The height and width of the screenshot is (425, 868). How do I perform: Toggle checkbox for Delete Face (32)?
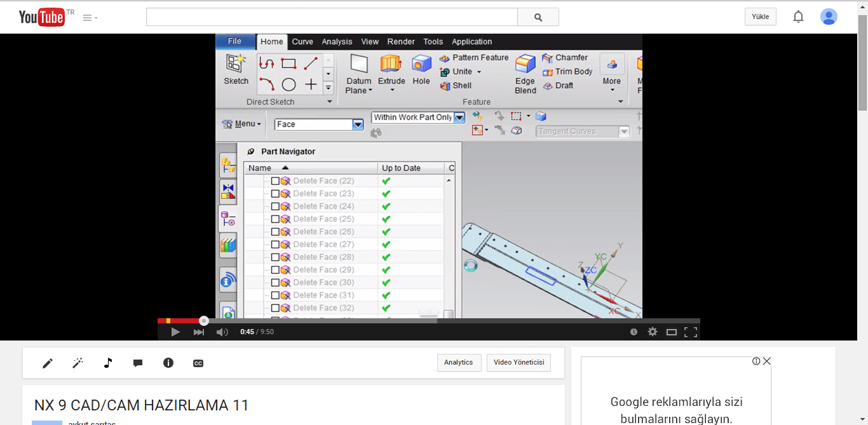point(275,308)
